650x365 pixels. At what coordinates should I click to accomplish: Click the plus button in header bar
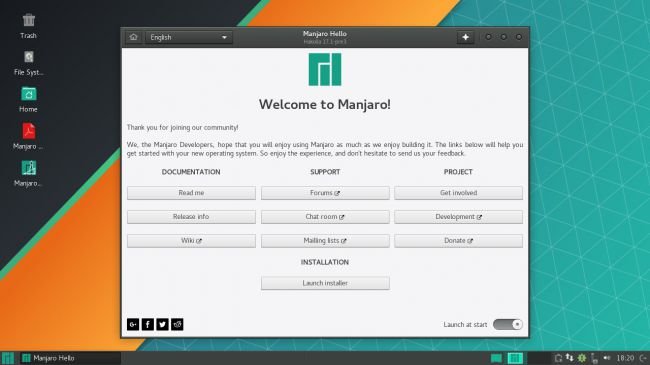pyautogui.click(x=466, y=37)
